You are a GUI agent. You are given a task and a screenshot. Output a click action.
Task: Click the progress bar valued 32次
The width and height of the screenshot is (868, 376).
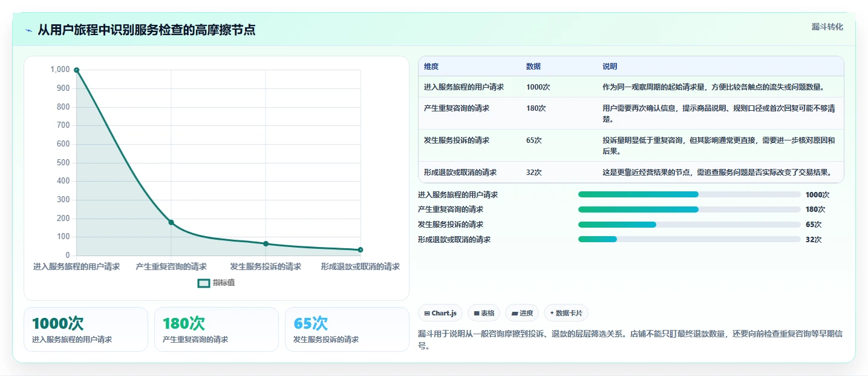(x=690, y=239)
